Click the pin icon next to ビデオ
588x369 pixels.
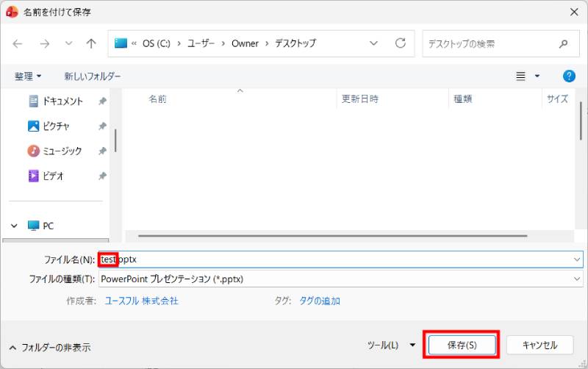pyautogui.click(x=102, y=176)
